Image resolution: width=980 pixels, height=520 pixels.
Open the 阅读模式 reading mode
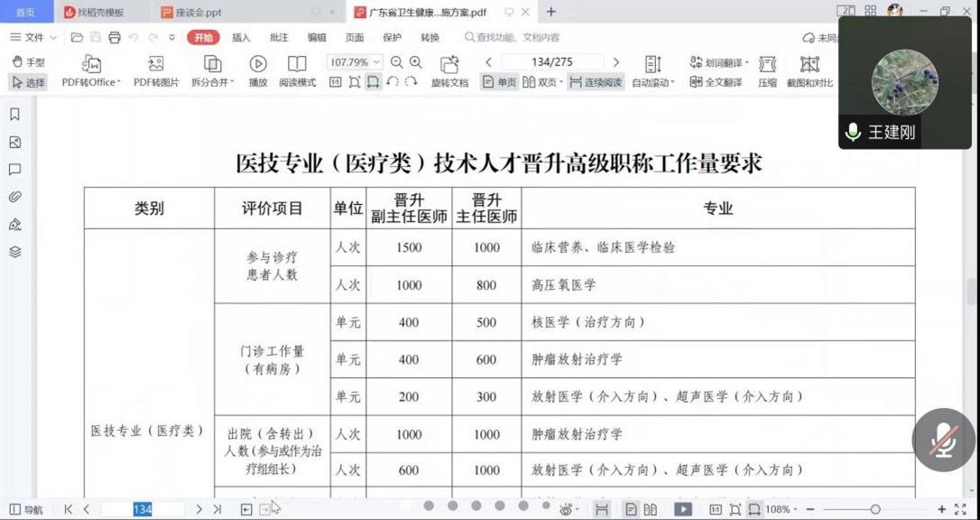click(297, 64)
